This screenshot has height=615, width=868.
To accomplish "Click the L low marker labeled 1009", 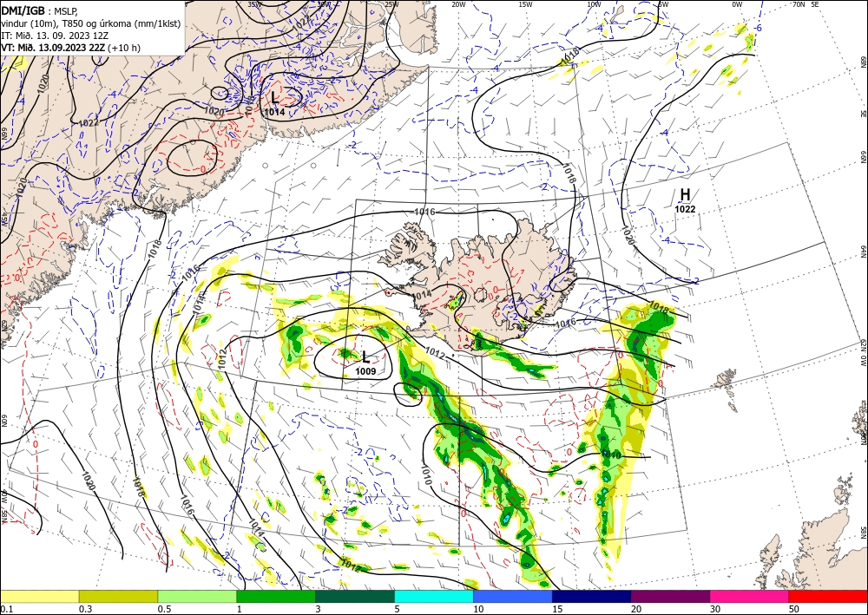I will pyautogui.click(x=365, y=357).
